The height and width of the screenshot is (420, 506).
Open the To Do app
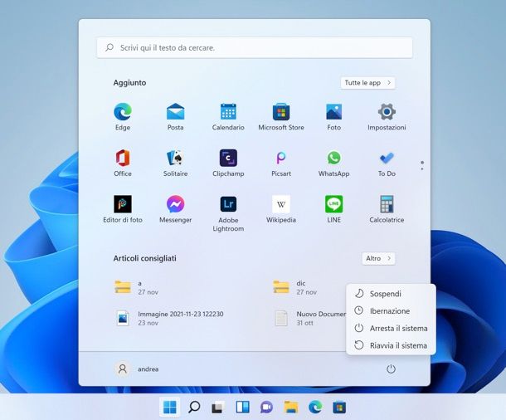click(387, 163)
